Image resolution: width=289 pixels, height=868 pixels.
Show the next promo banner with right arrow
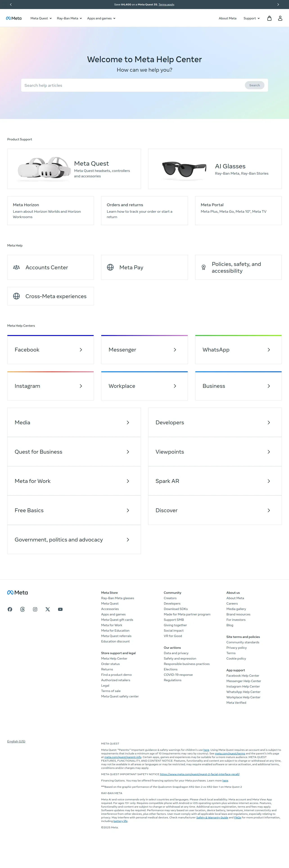278,4
